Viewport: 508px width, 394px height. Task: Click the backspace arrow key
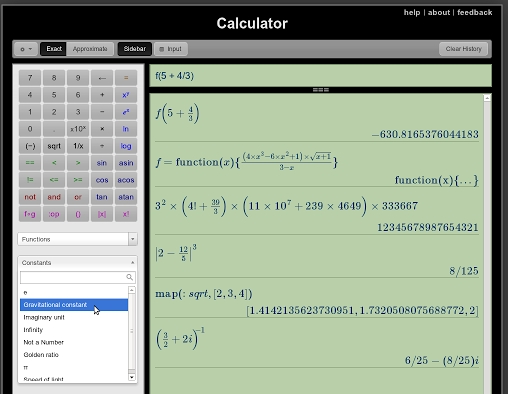click(102, 78)
